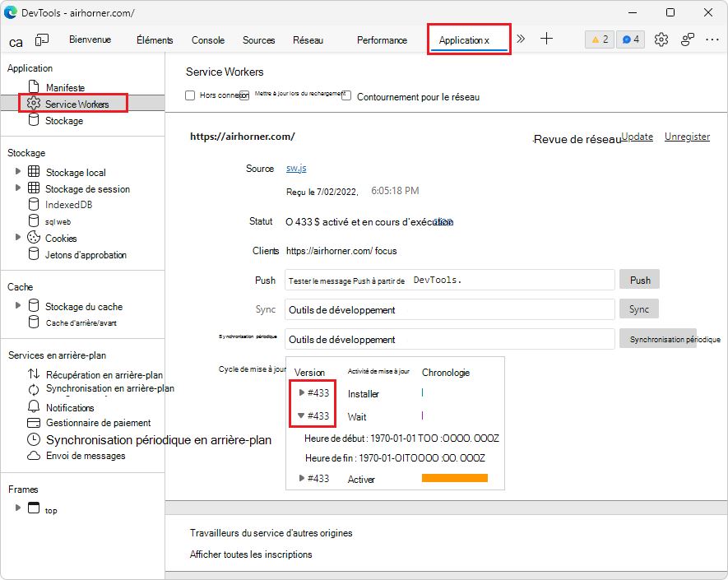Image resolution: width=728 pixels, height=580 pixels.
Task: Open the Jetons d'approbation view
Action: (86, 254)
